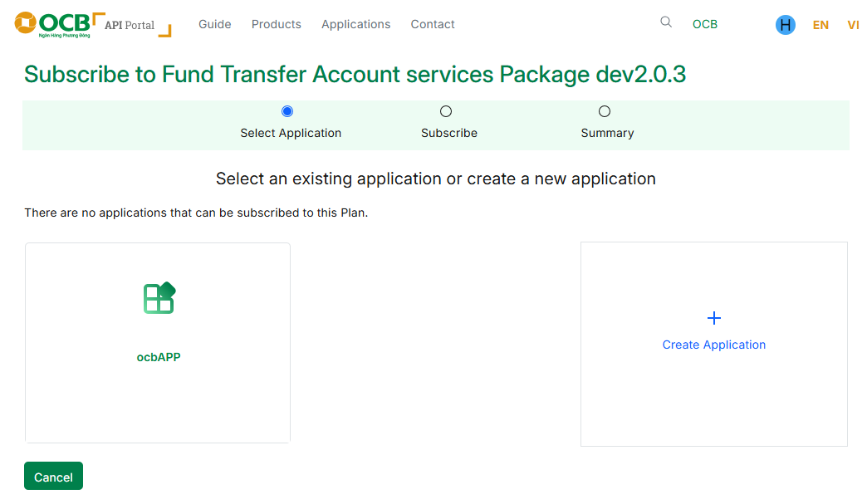
Task: Select the ocbAPP application name
Action: [x=159, y=357]
